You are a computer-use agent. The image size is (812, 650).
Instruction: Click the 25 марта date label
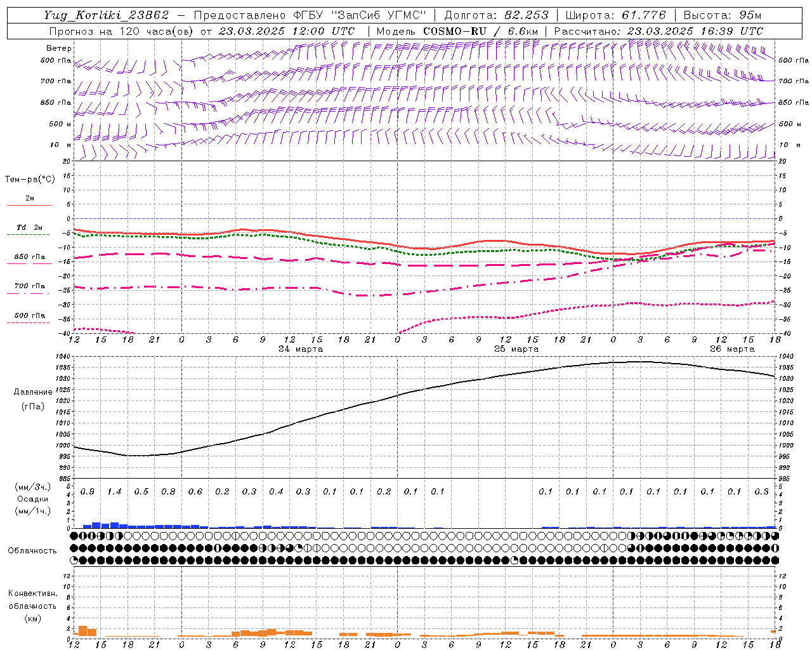tap(516, 349)
